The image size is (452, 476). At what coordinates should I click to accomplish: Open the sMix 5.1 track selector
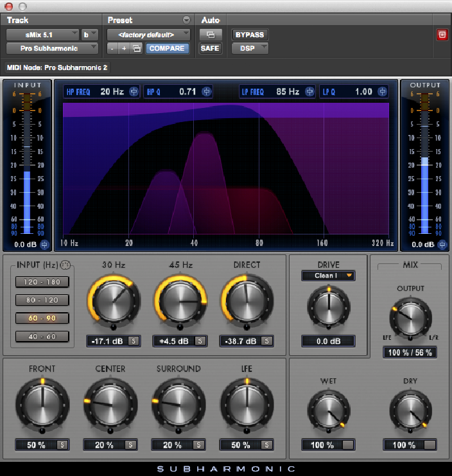tap(42, 34)
